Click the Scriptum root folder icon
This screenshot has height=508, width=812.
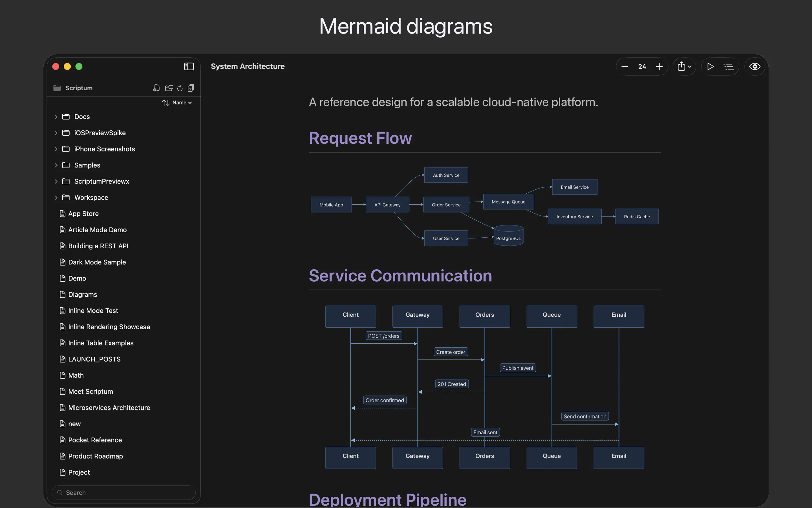click(x=57, y=88)
